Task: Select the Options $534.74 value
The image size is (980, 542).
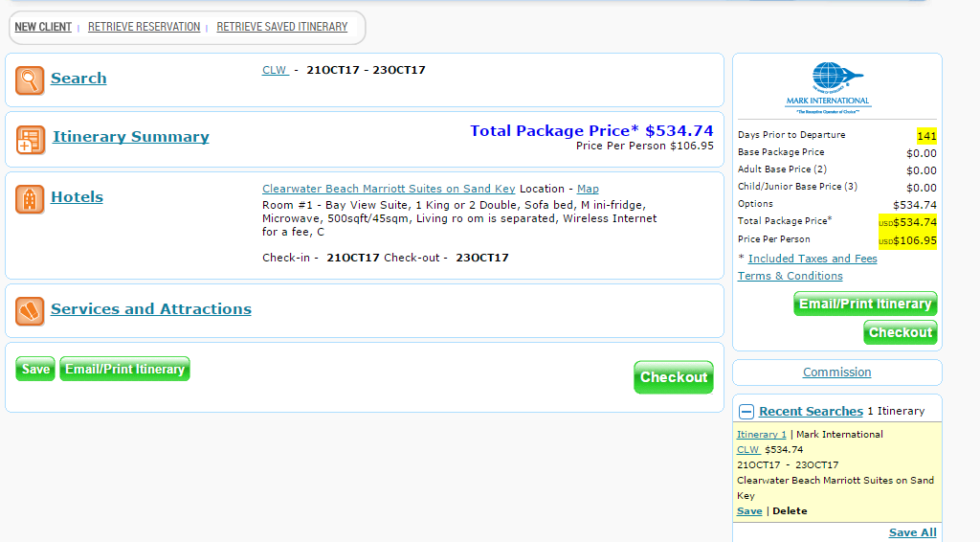Action: (914, 205)
